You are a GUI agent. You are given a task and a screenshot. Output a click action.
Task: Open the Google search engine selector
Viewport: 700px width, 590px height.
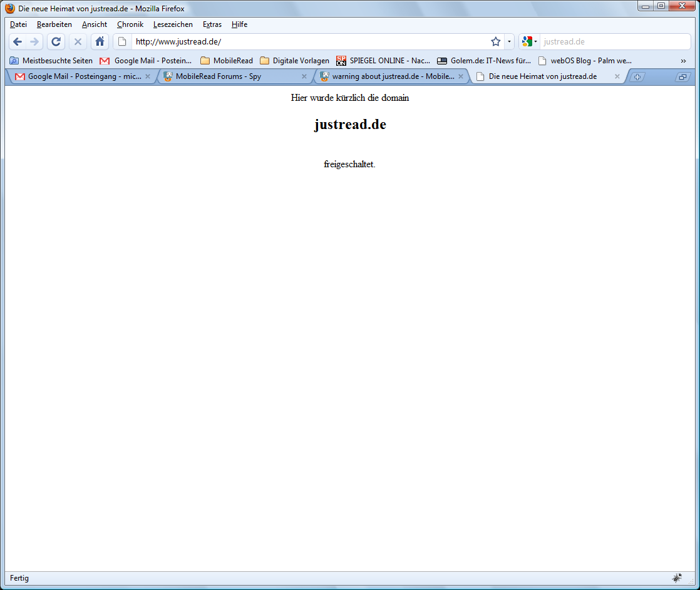coord(529,42)
